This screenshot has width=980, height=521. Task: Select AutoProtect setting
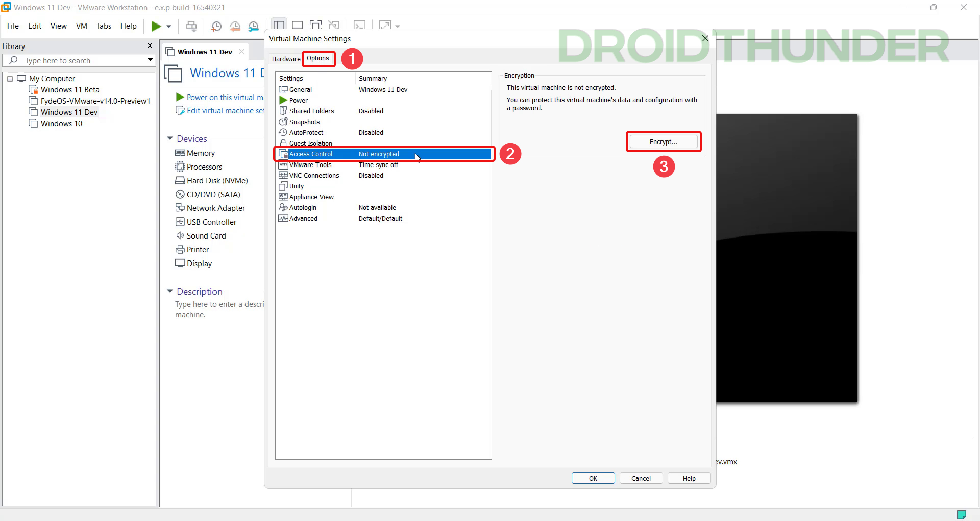pyautogui.click(x=306, y=133)
